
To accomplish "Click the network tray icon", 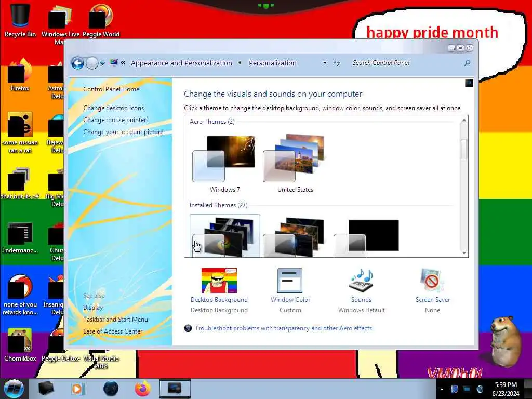I will (467, 389).
